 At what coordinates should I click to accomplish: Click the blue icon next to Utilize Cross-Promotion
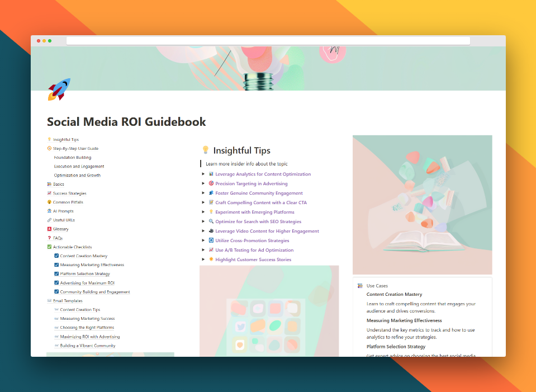(211, 240)
